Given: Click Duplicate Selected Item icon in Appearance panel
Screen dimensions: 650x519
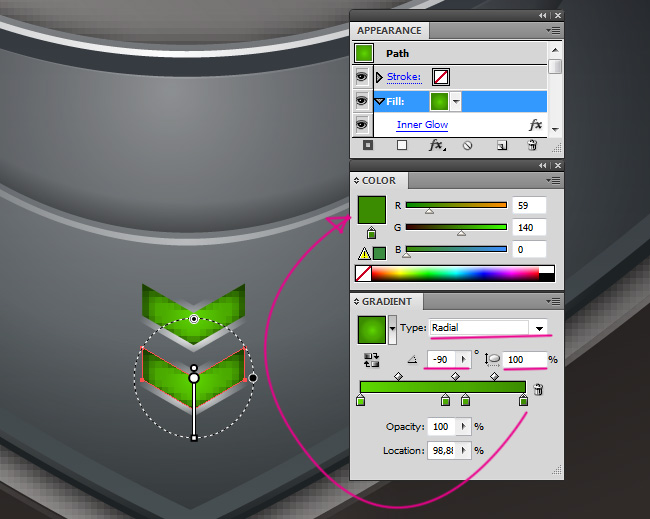Looking at the screenshot, I should 501,146.
